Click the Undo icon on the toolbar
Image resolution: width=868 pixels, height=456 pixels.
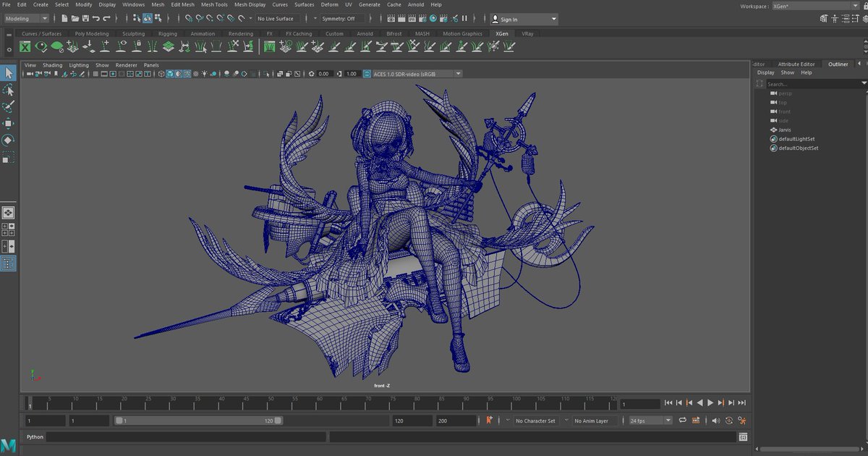pyautogui.click(x=96, y=18)
